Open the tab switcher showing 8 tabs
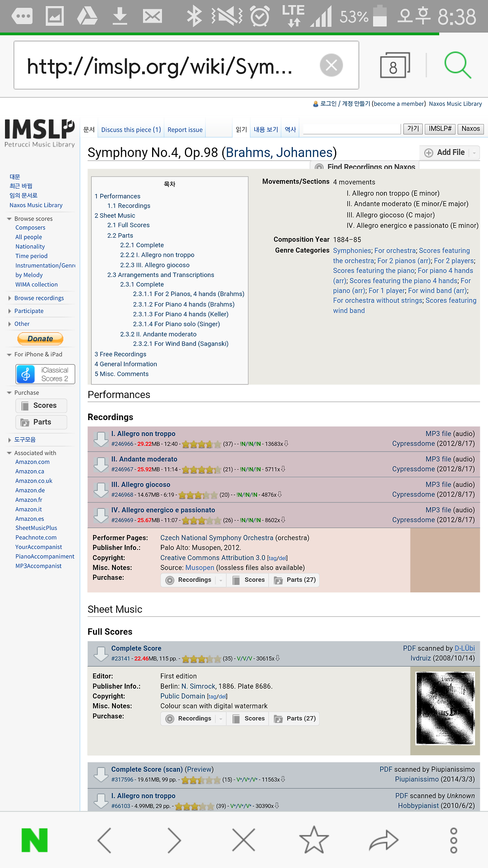 tap(395, 65)
